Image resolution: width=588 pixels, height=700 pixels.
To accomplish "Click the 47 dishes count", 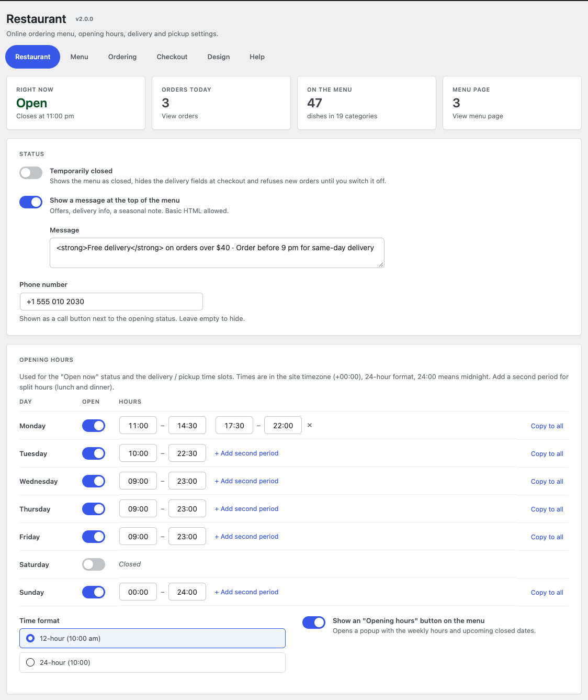I will (314, 103).
